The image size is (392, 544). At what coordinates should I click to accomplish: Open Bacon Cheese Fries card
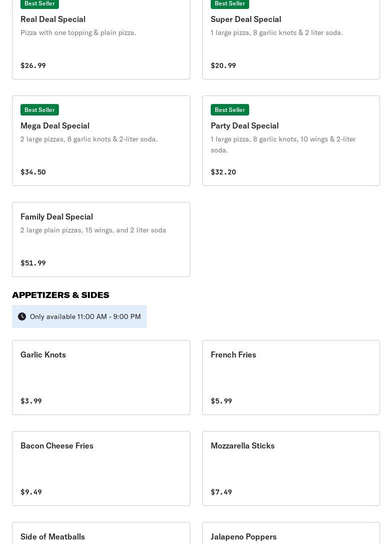click(x=101, y=468)
